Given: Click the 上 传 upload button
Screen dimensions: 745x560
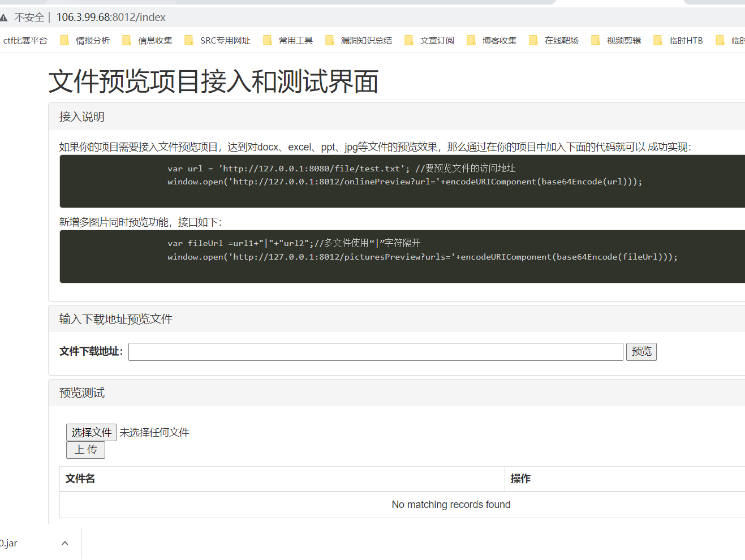Looking at the screenshot, I should tap(85, 450).
